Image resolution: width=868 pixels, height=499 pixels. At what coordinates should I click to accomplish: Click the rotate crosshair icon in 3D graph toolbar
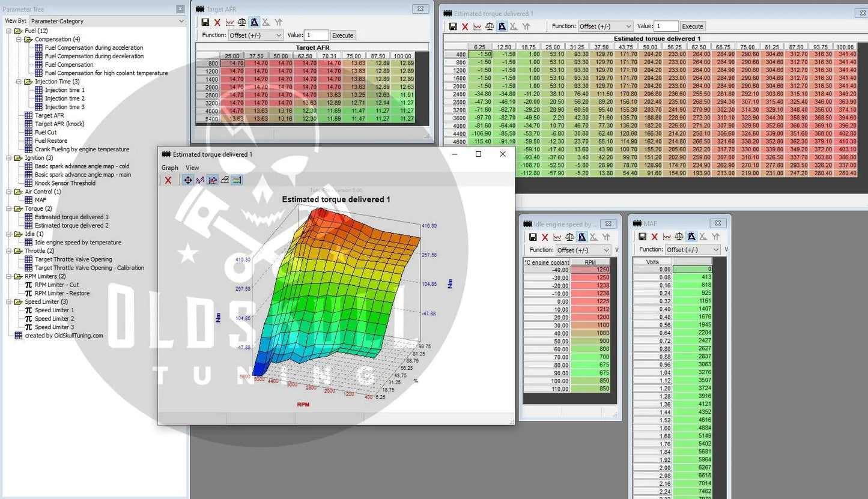188,180
